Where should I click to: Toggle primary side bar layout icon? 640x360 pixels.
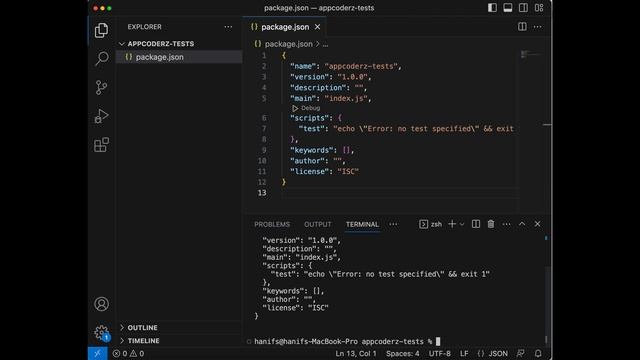point(492,8)
